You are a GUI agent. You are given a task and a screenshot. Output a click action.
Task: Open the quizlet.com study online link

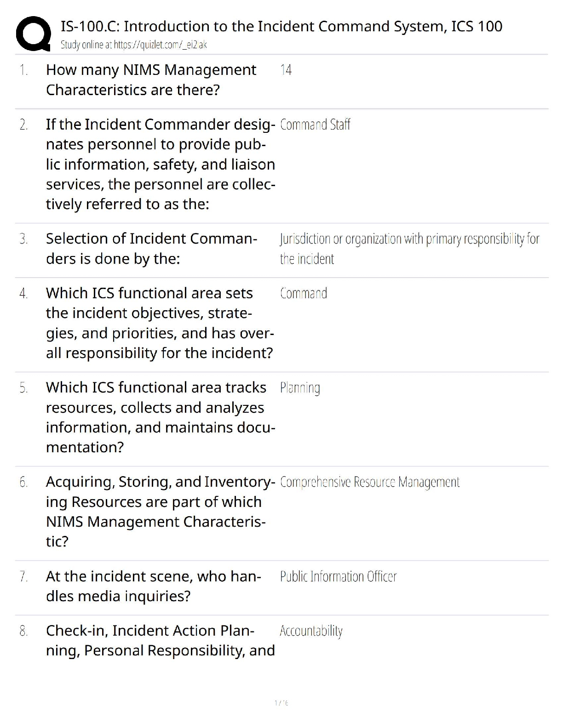coord(133,45)
